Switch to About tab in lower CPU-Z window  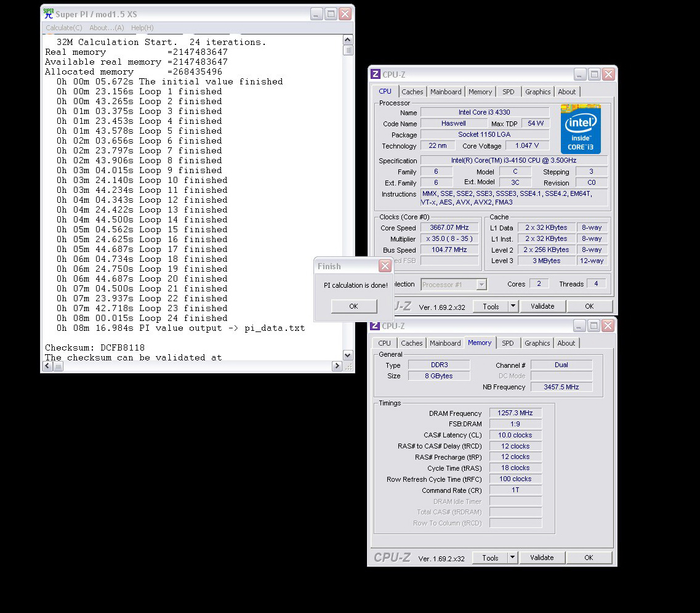pyautogui.click(x=566, y=343)
